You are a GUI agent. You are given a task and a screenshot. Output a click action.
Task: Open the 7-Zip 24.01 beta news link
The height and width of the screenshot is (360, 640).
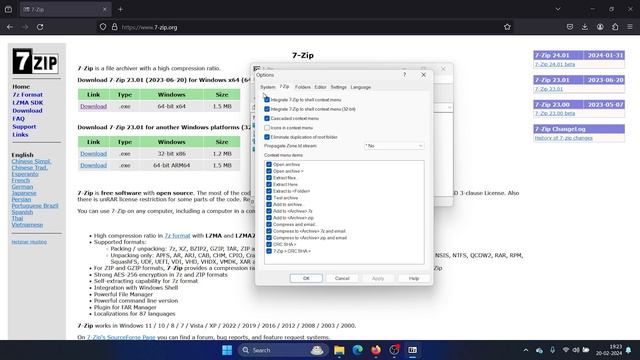[555, 64]
